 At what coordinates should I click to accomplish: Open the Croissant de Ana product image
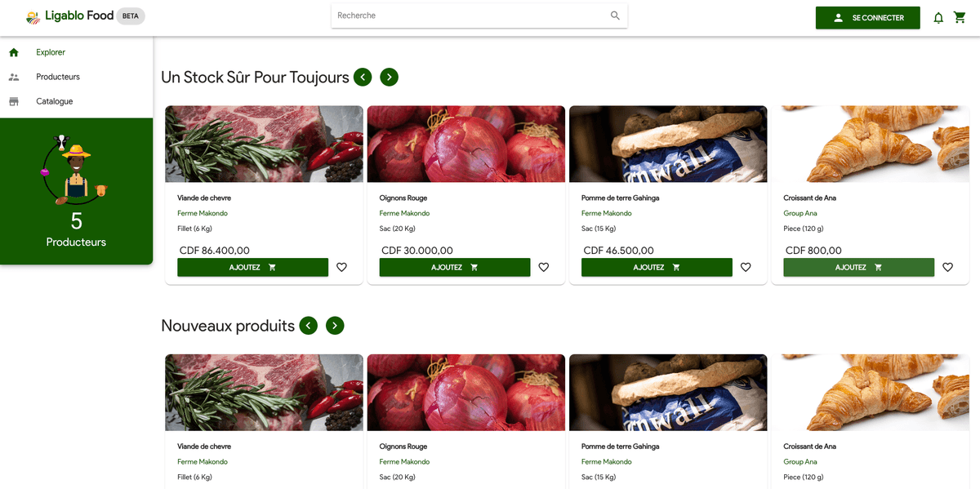(x=870, y=144)
